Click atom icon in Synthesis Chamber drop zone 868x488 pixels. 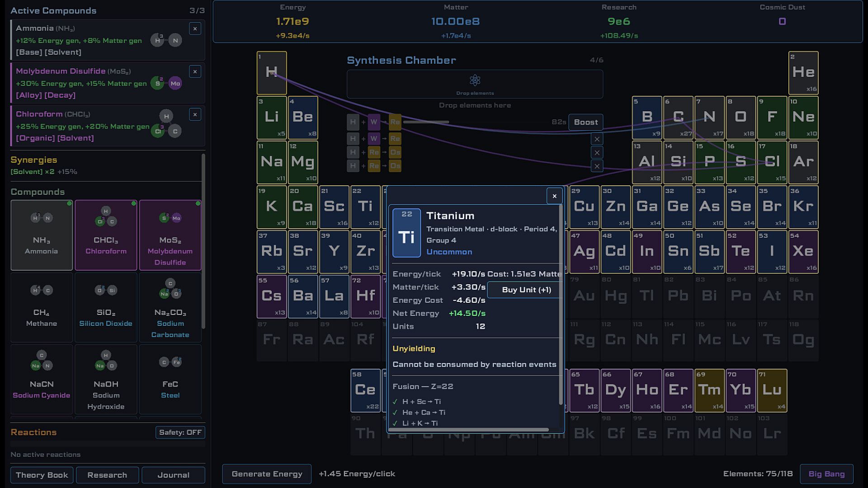point(475,81)
